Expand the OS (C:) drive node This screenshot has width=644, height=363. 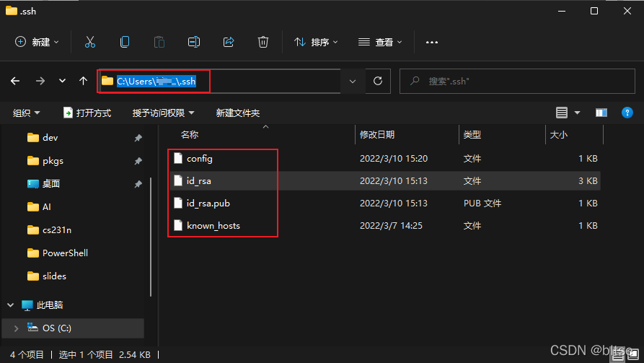coord(16,328)
